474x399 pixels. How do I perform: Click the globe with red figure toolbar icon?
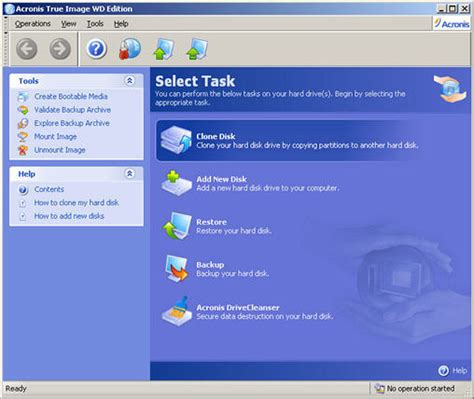tap(130, 49)
